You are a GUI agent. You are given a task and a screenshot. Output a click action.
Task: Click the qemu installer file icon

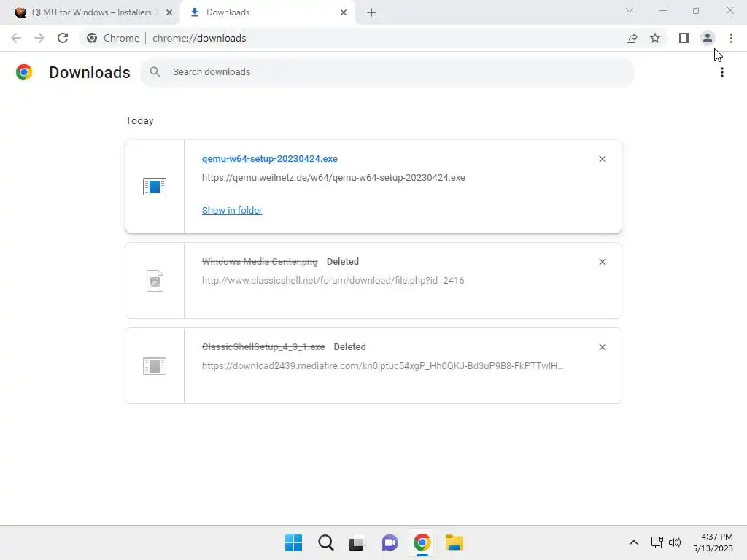pyautogui.click(x=155, y=187)
